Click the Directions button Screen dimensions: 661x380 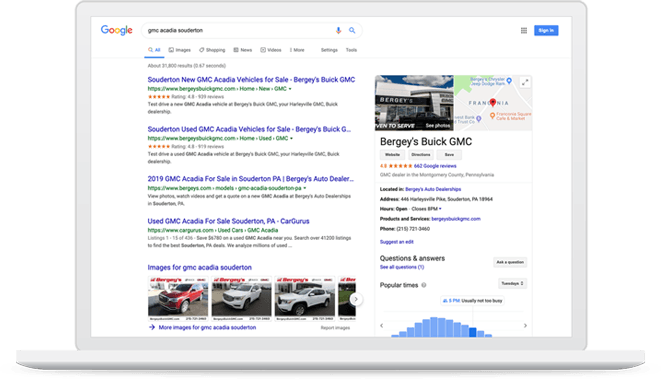pos(421,155)
